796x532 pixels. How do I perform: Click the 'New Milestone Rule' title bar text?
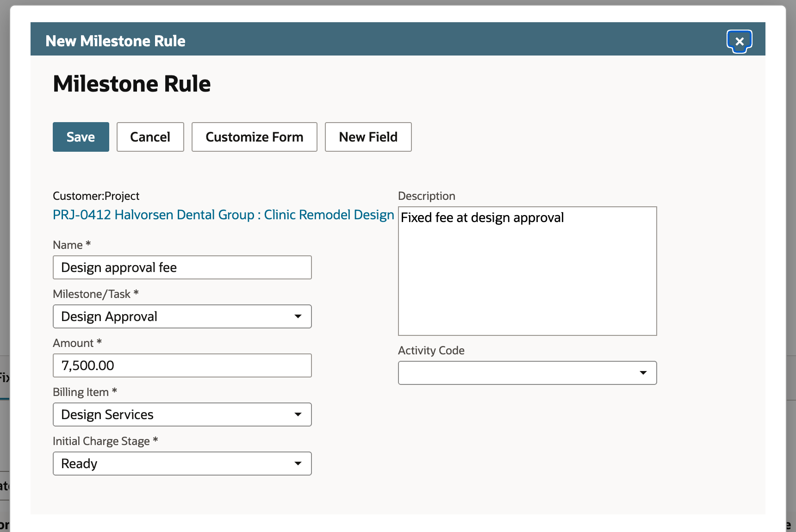pos(115,41)
